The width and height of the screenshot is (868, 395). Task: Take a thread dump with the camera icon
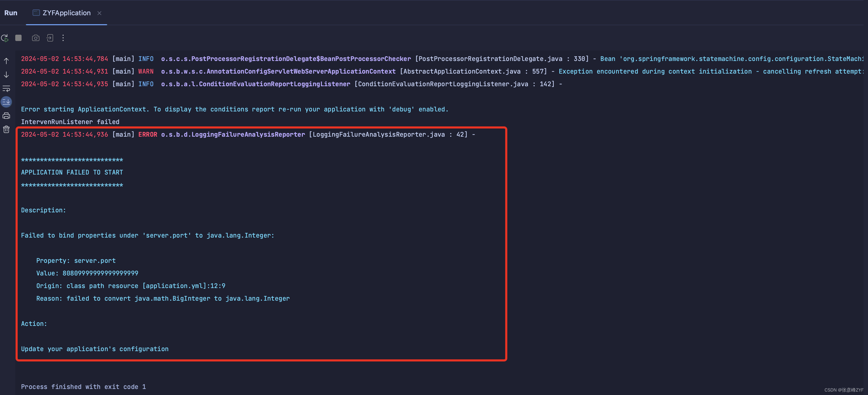point(36,38)
